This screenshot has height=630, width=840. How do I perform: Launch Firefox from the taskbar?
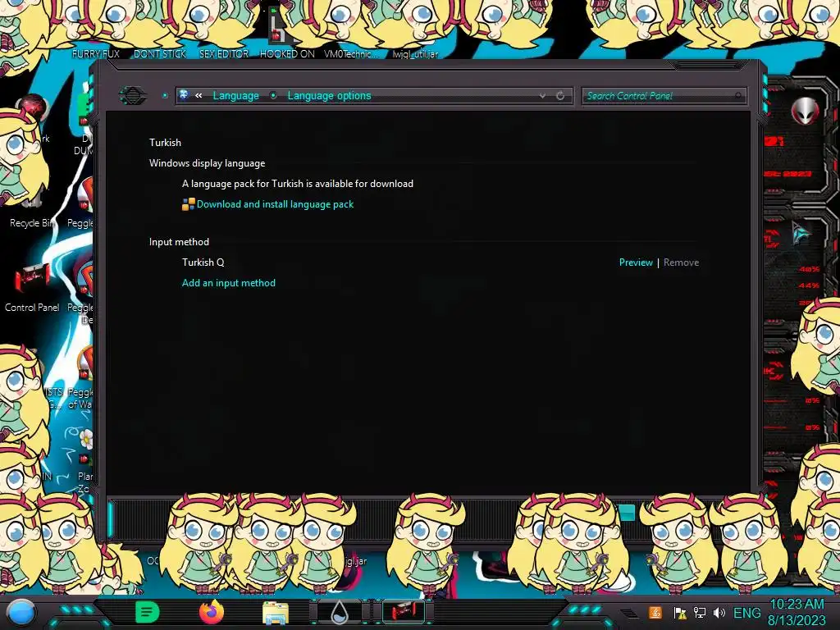tap(212, 612)
